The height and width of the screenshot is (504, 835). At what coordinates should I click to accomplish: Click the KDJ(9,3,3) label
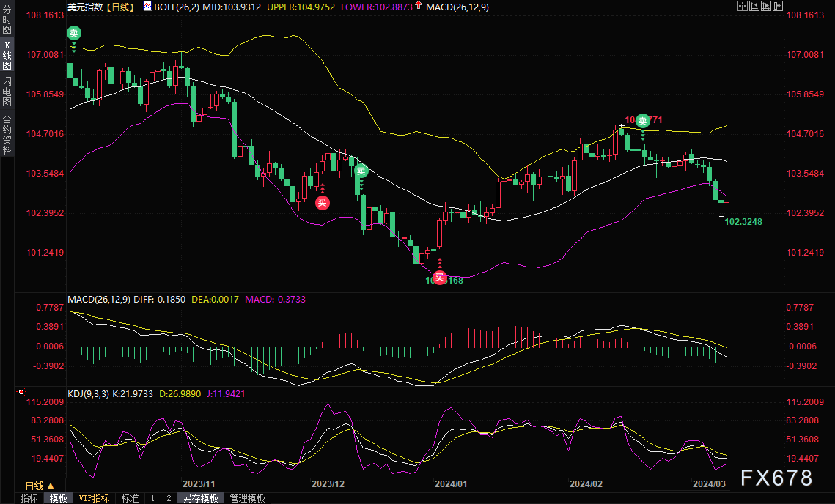click(x=89, y=394)
